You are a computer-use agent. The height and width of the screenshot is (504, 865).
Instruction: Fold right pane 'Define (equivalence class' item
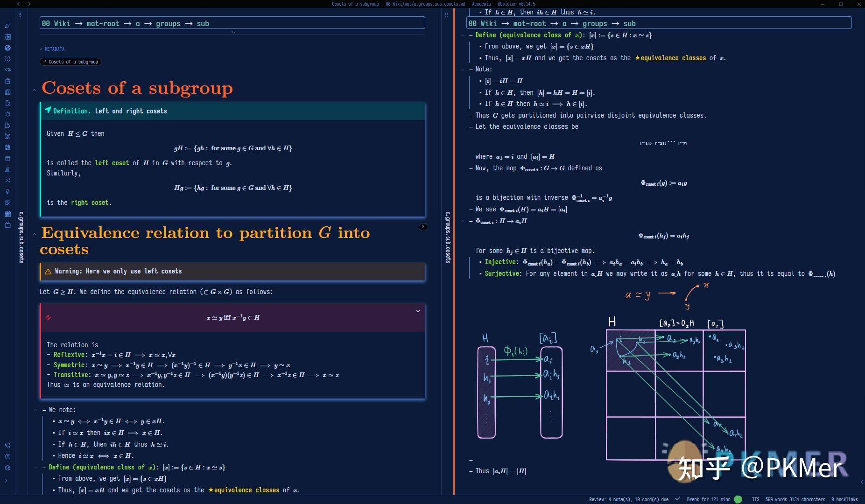(x=463, y=35)
